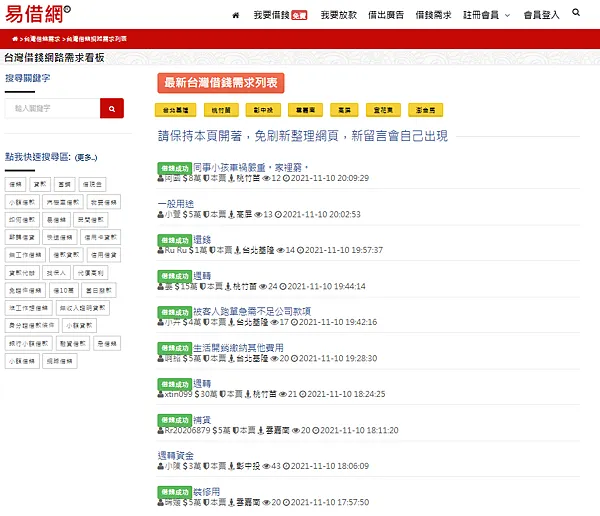Select the 貸款代辦 quick search tag

(x=22, y=273)
